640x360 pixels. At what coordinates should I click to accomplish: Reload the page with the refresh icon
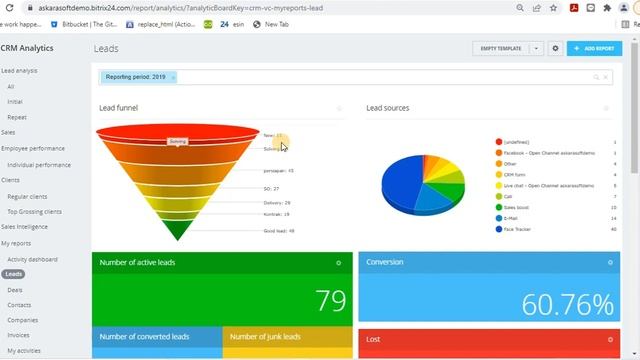[x=9, y=8]
